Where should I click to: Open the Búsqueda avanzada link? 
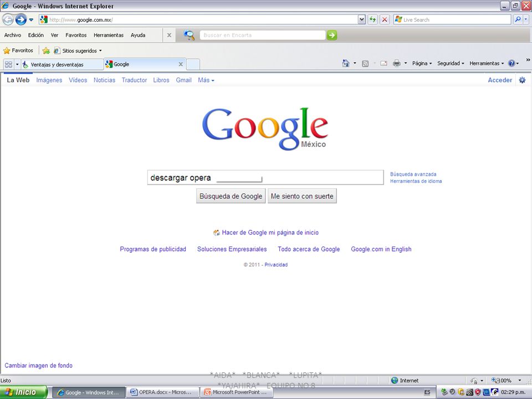(x=413, y=174)
